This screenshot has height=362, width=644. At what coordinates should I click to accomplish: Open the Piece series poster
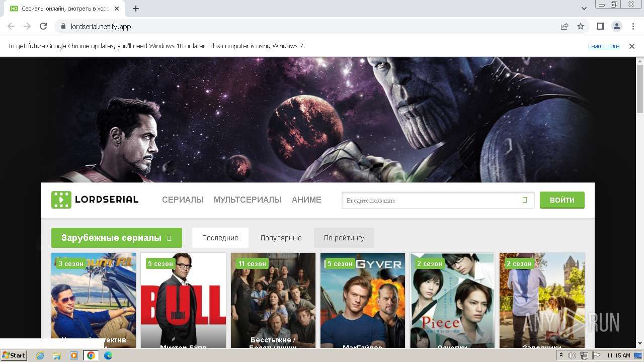[x=452, y=300]
